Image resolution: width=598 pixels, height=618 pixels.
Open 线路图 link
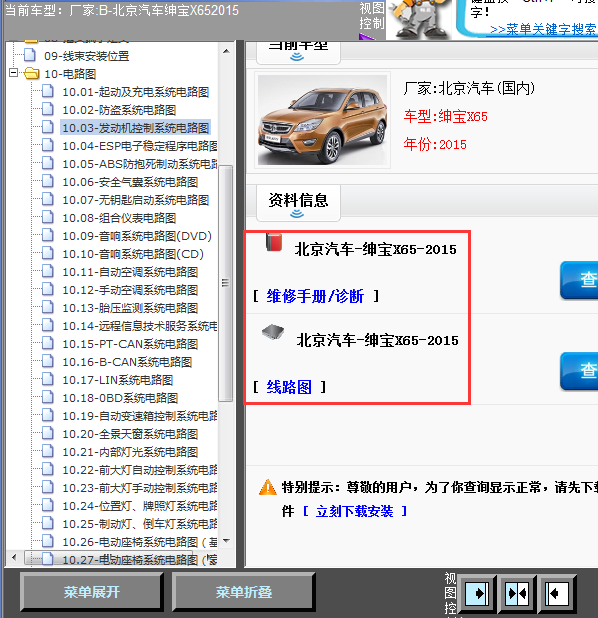pyautogui.click(x=289, y=387)
